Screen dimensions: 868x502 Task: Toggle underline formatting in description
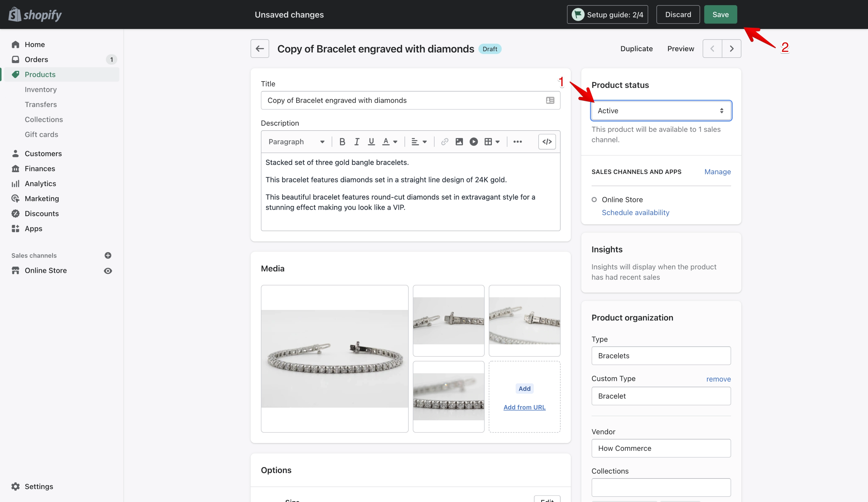(x=371, y=142)
